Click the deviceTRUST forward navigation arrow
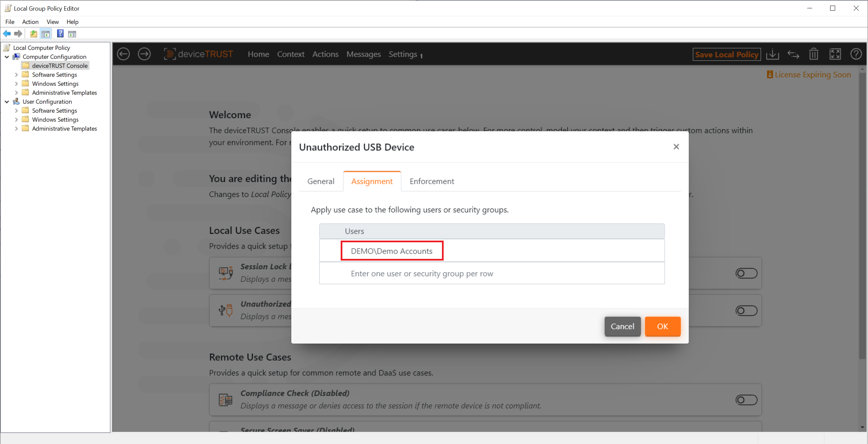Screen dimensions: 868x444 [144, 54]
